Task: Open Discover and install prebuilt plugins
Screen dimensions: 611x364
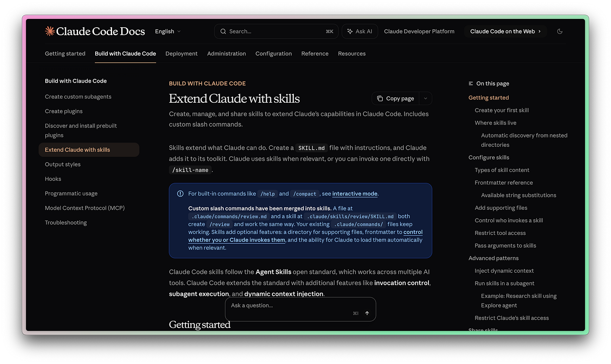Action: tap(81, 130)
